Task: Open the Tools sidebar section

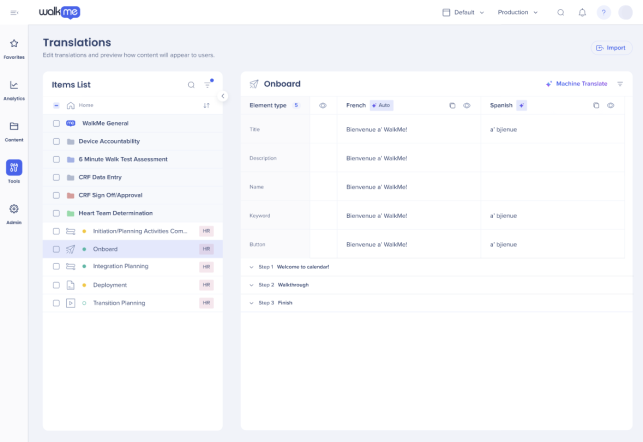Action: 14,171
